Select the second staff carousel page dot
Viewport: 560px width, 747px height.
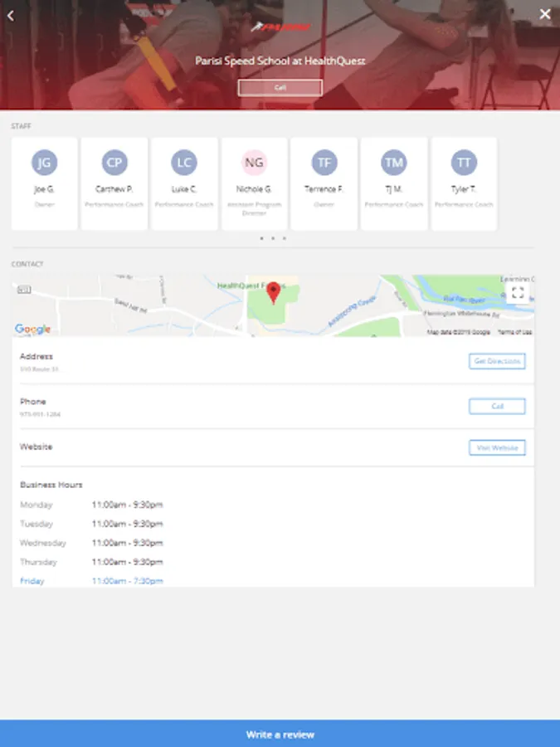pos(273,238)
